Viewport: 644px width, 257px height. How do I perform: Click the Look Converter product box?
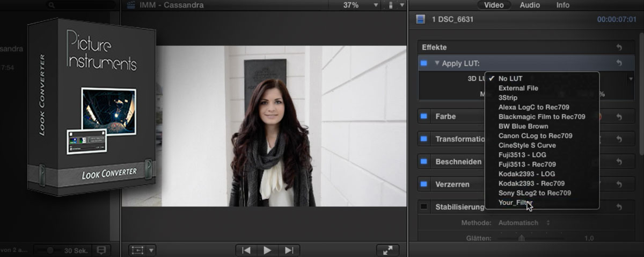click(91, 108)
